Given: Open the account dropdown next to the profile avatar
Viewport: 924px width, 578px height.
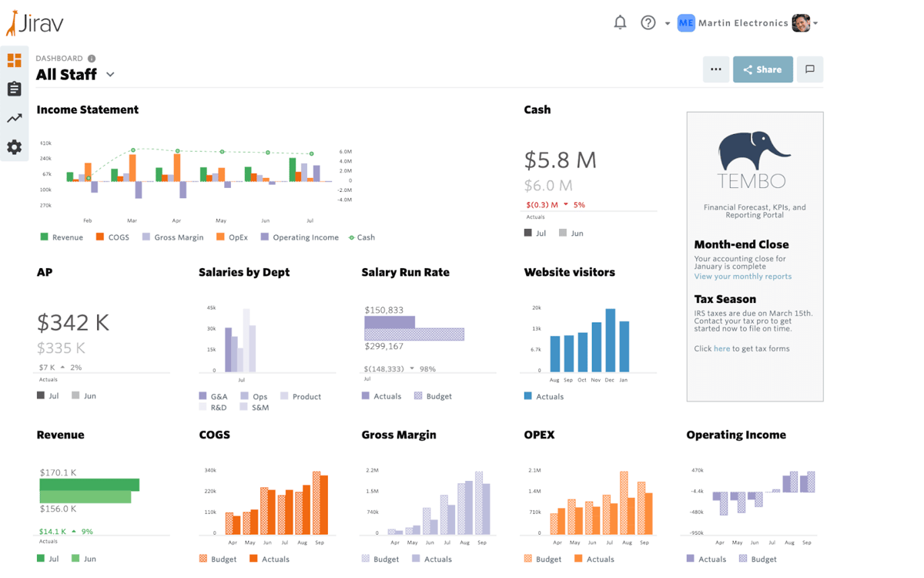Looking at the screenshot, I should coord(816,22).
